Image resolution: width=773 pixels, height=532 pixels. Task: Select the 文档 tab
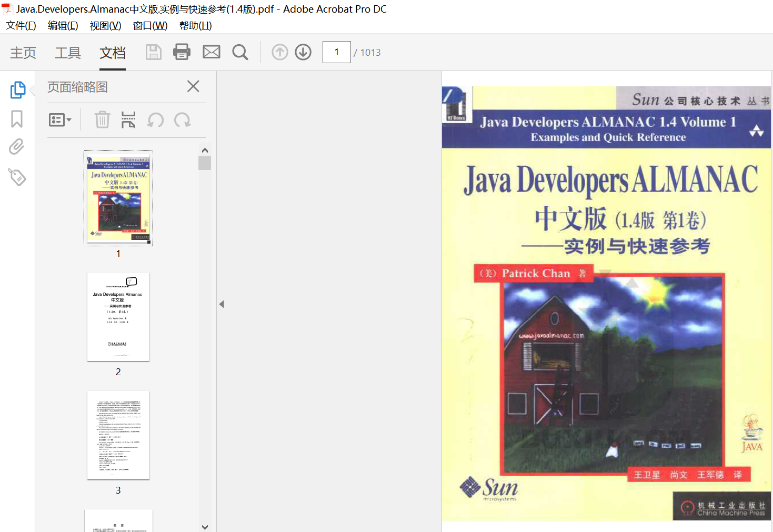click(113, 53)
